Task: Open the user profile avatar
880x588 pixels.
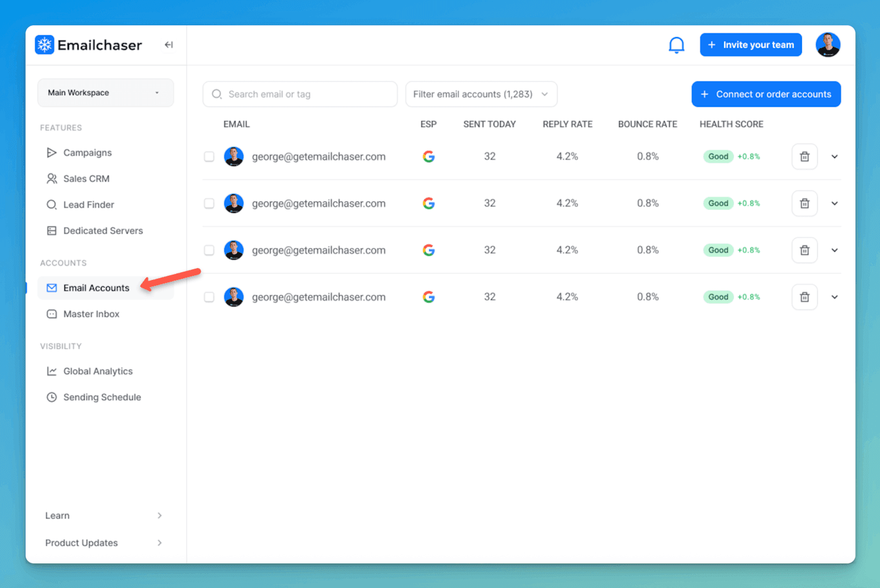Action: click(x=828, y=45)
